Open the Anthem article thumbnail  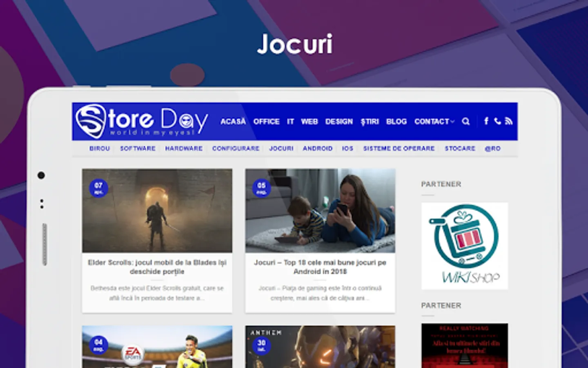320,347
